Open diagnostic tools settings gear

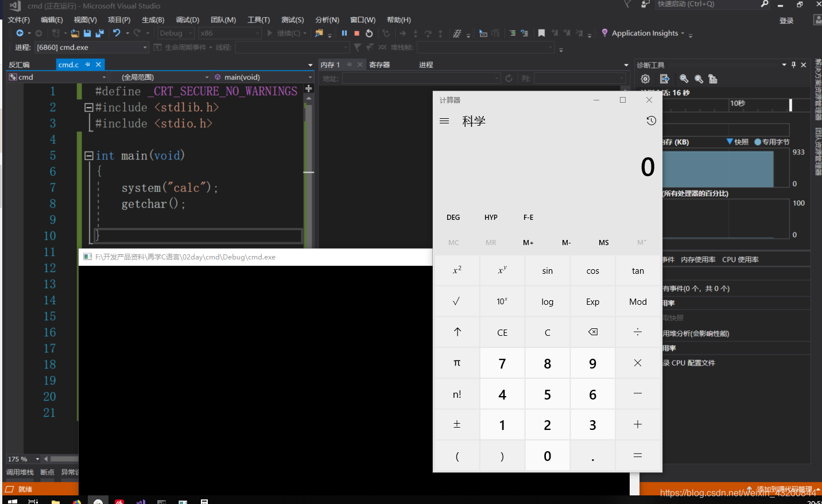tap(645, 79)
